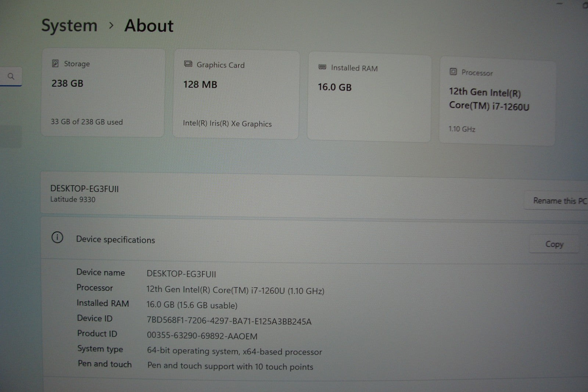Image resolution: width=588 pixels, height=392 pixels.
Task: Click the 16.0 GB installed RAM value
Action: coord(334,87)
